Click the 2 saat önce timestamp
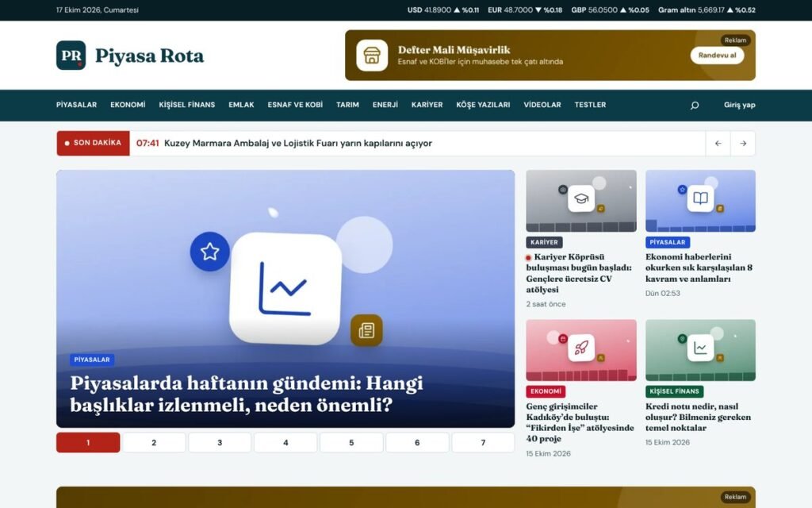 [546, 304]
